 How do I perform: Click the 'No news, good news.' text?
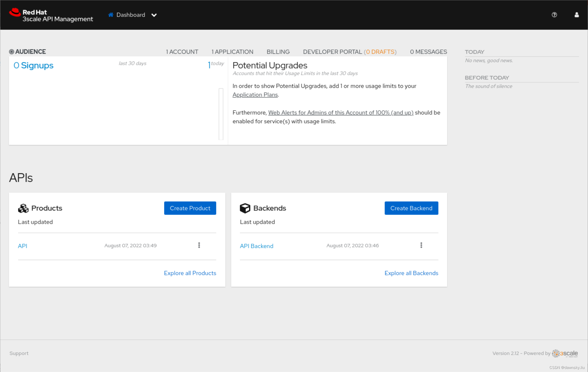tap(489, 61)
